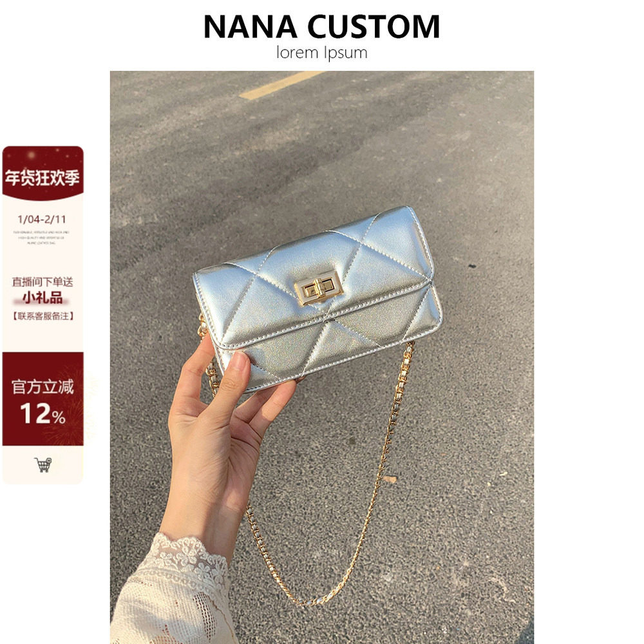Click the lorem Ipsum subtitle
Viewport: 644px width, 644px height.
pyautogui.click(x=321, y=53)
